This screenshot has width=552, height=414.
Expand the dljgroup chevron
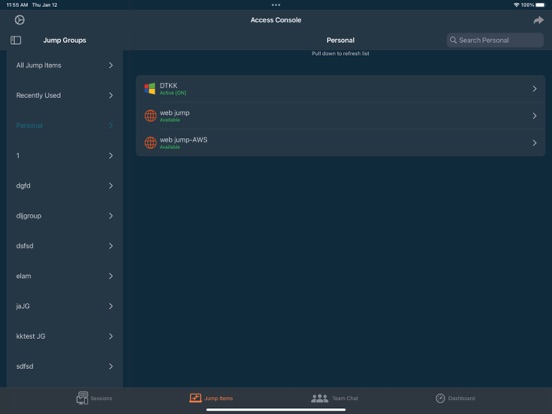[111, 216]
